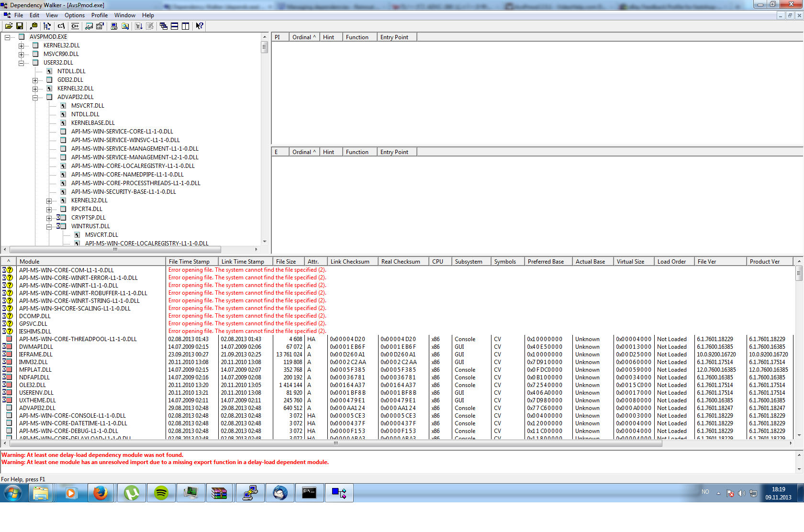Screen dimensions: 804x532
Task: Toggle Undecorate C++ Functions button
Action: click(75, 26)
